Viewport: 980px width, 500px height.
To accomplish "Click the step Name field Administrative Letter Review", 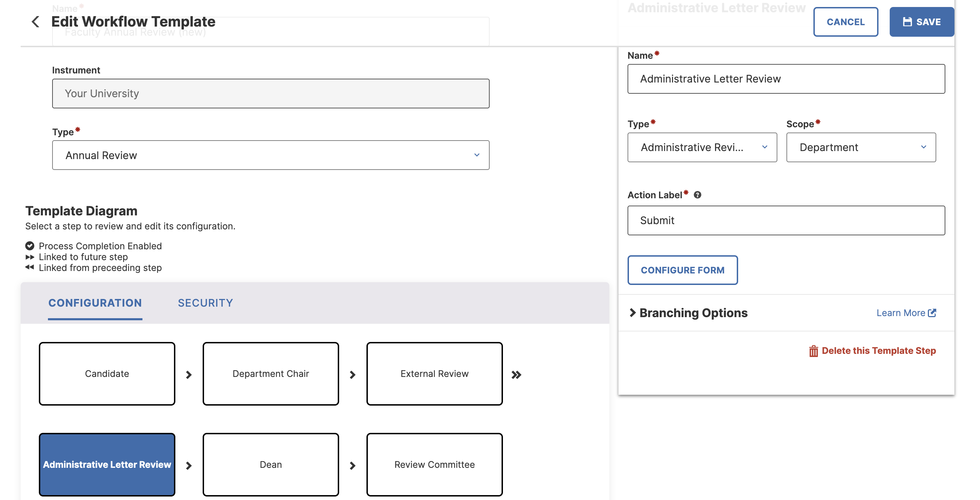I will coord(786,79).
